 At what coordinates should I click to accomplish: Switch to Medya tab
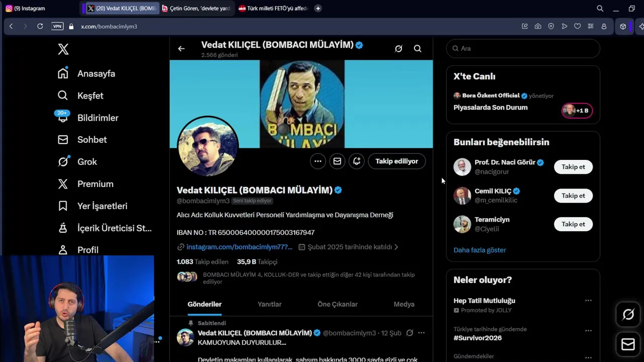(x=404, y=304)
